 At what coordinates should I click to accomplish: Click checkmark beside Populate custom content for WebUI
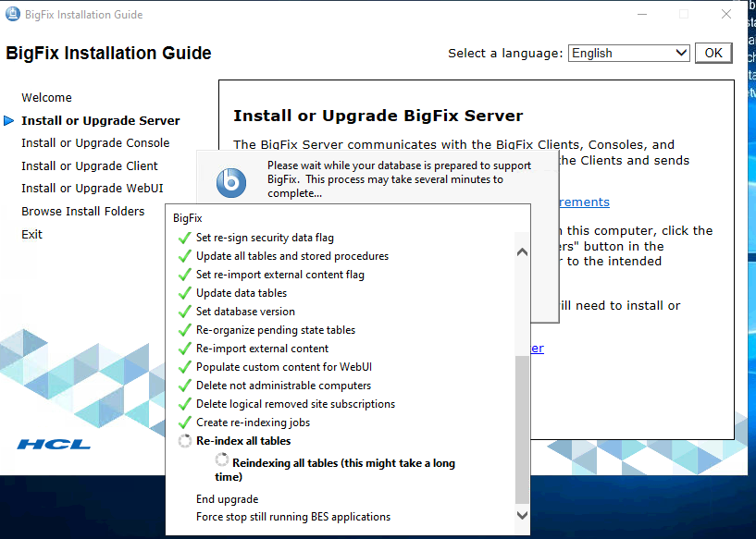(x=185, y=367)
